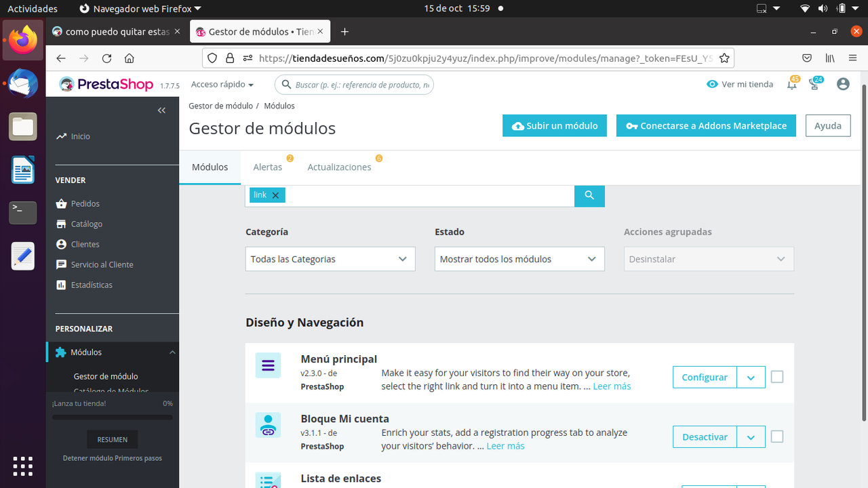This screenshot has height=488, width=868.
Task: Reload the current browser page
Action: tap(106, 58)
